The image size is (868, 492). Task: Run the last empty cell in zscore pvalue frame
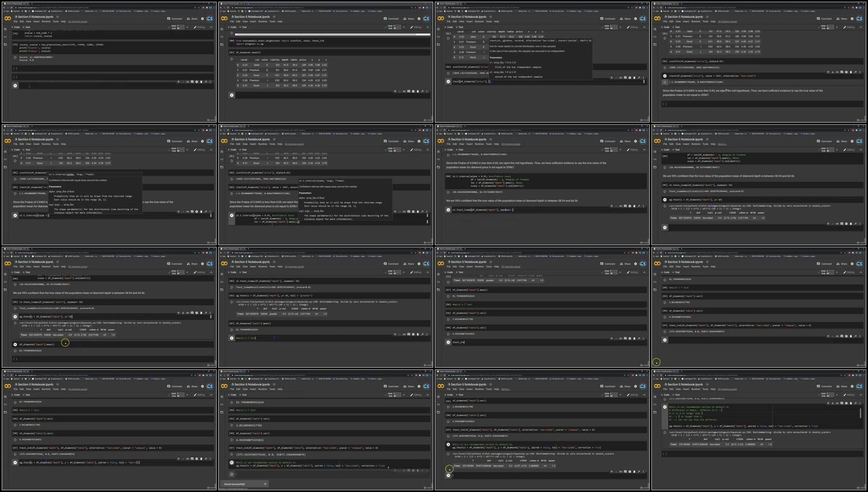pos(15,85)
